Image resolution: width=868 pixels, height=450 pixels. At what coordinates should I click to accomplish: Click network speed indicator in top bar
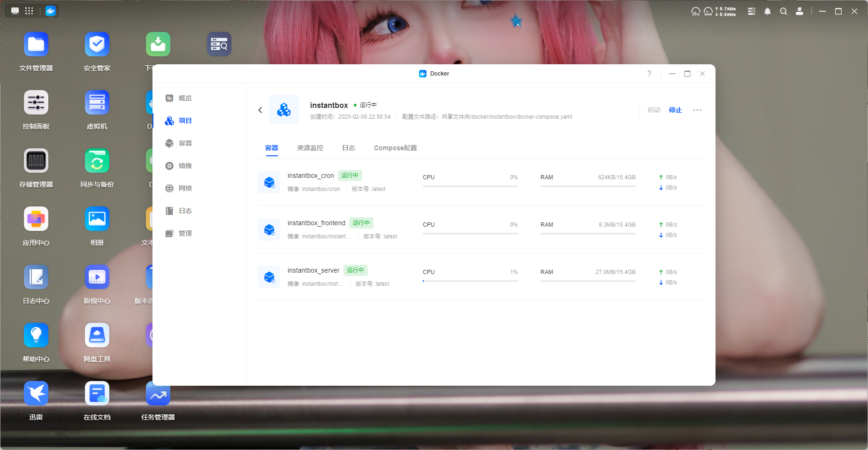point(725,11)
